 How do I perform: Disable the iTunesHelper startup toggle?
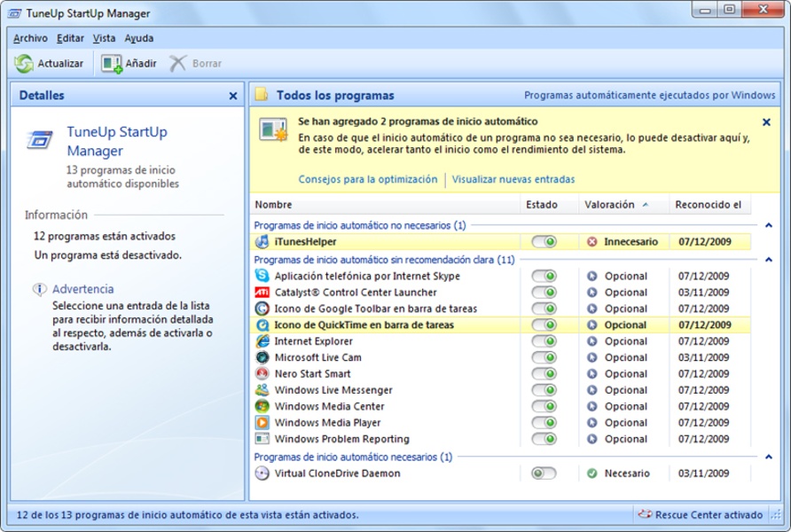coord(544,242)
